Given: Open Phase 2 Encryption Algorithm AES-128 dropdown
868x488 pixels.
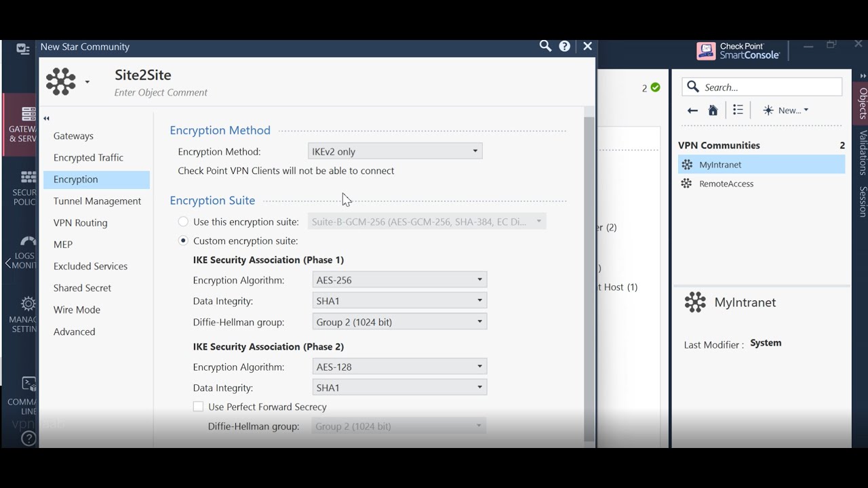Looking at the screenshot, I should 399,366.
